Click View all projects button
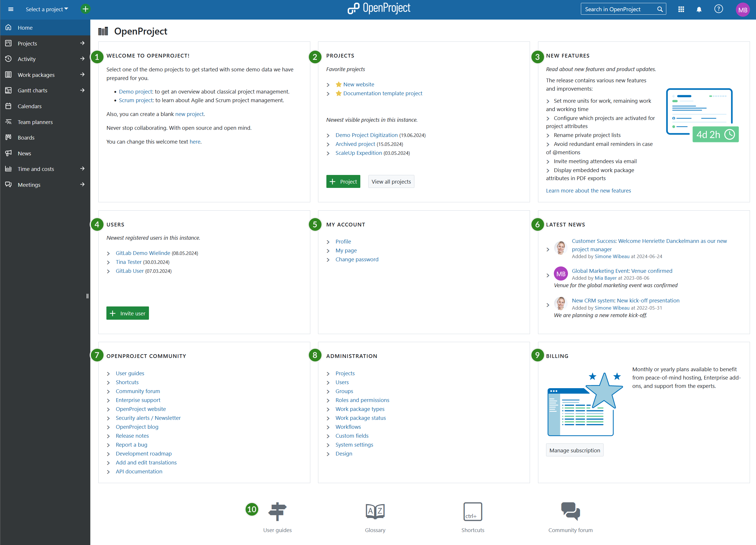 click(x=391, y=182)
